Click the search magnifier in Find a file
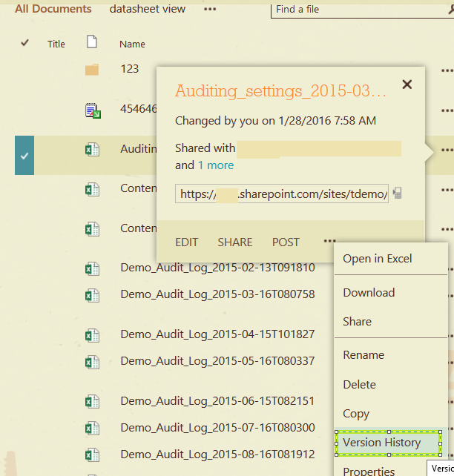Screen dimensions: 454x476 (x=451, y=10)
